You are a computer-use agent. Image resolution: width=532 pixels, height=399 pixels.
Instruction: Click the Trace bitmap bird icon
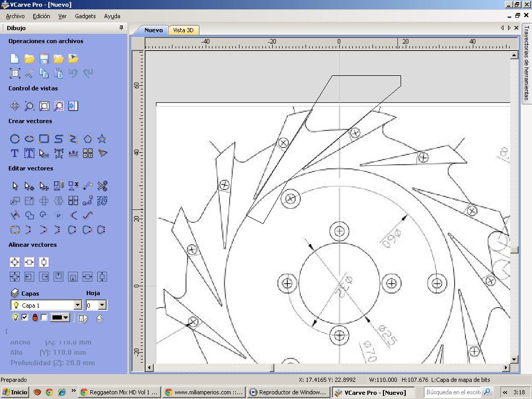[x=102, y=153]
